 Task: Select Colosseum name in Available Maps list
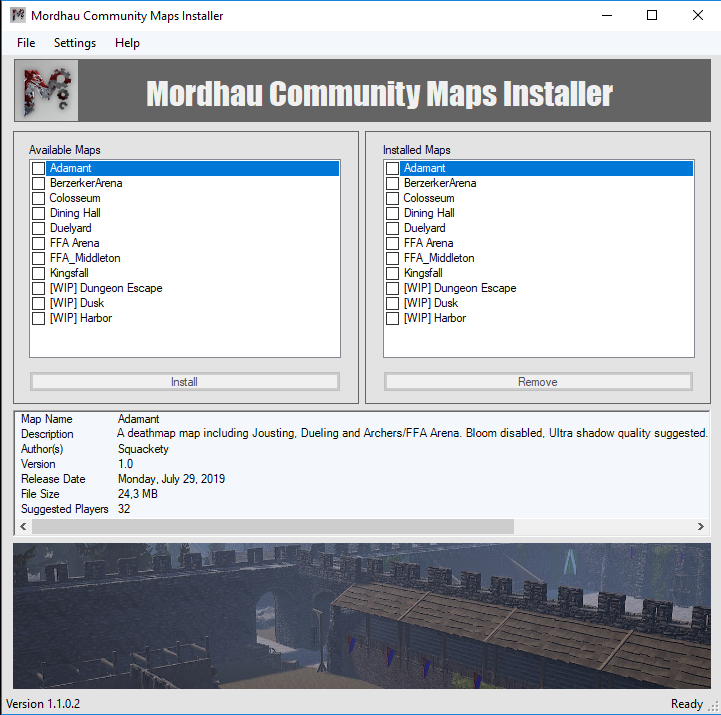pos(75,198)
